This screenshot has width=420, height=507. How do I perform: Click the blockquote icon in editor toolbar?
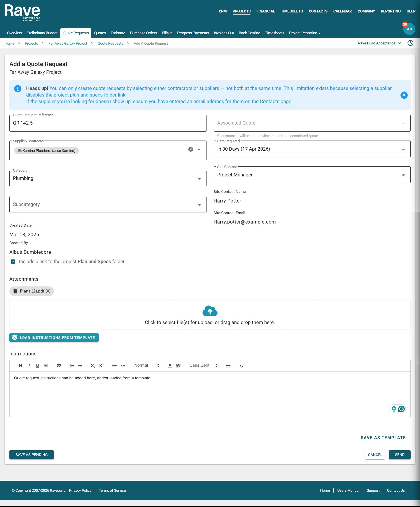tap(59, 366)
